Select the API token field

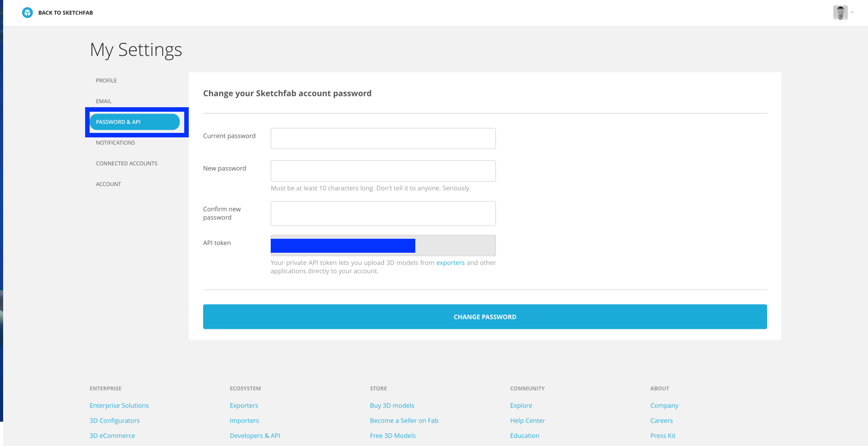coord(383,246)
